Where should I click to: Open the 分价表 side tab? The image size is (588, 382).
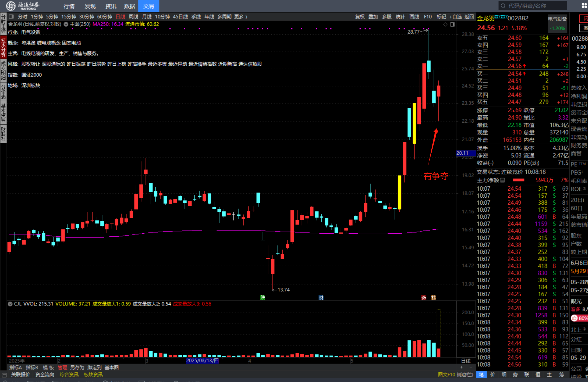[3, 91]
